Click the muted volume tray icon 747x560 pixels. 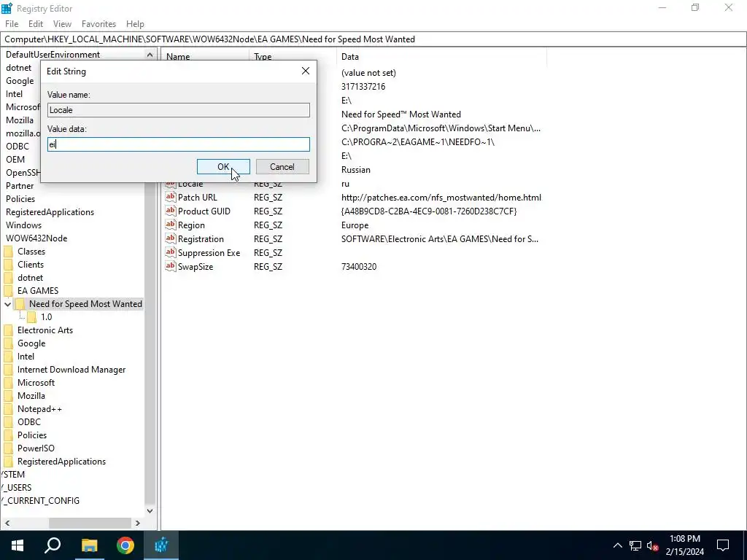click(x=653, y=545)
